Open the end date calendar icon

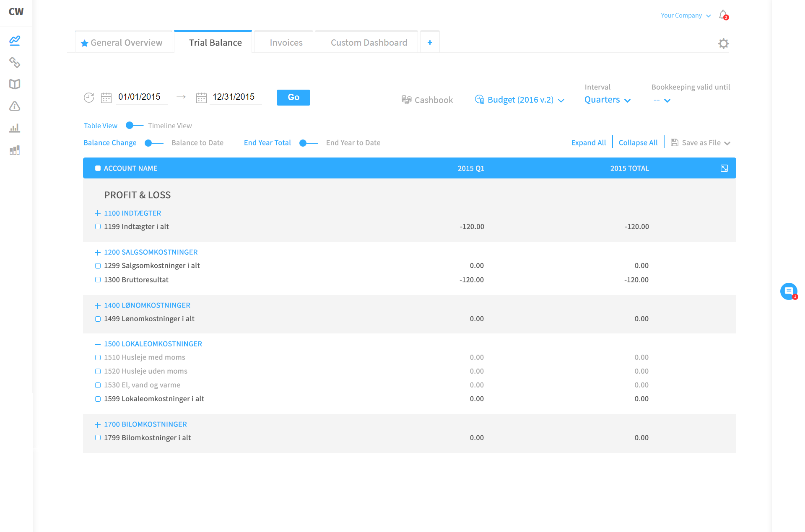click(x=201, y=98)
